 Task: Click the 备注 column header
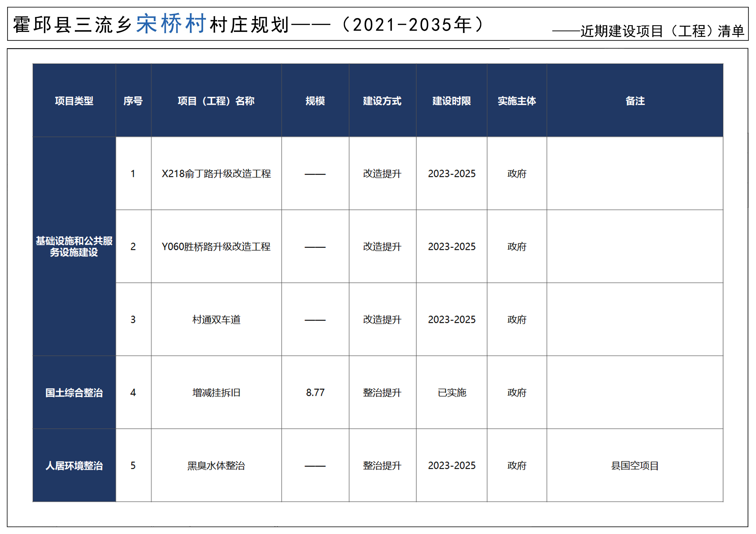[635, 101]
